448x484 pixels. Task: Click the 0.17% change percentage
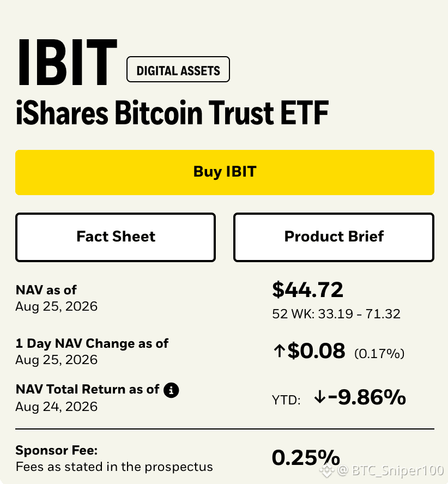[379, 353]
